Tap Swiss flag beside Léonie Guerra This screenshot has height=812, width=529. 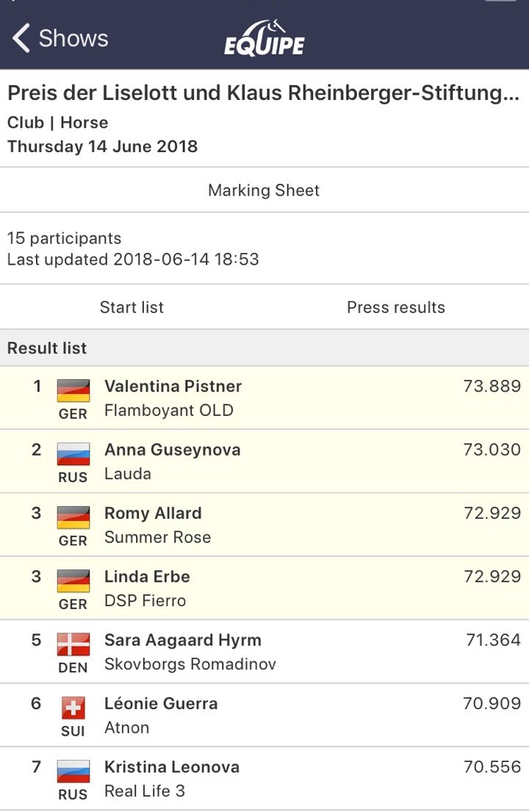pos(73,708)
